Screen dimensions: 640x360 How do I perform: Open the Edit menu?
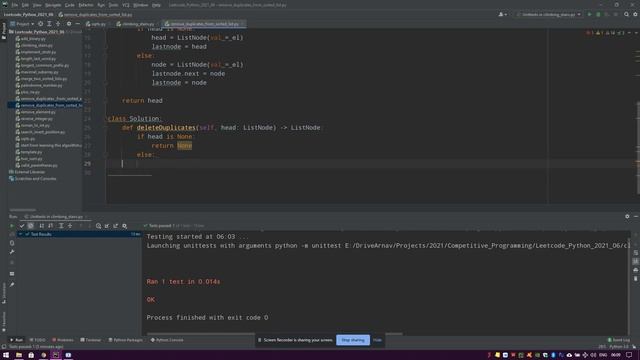(25, 5)
